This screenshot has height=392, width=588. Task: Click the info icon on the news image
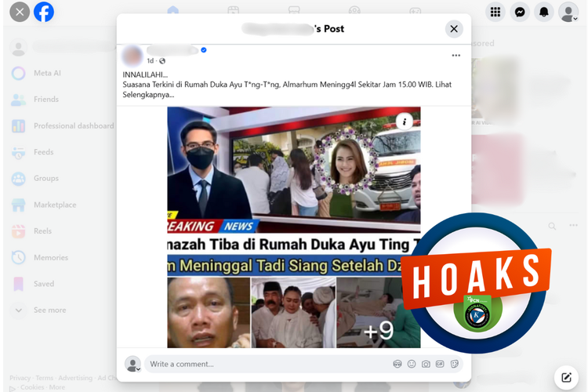point(405,122)
